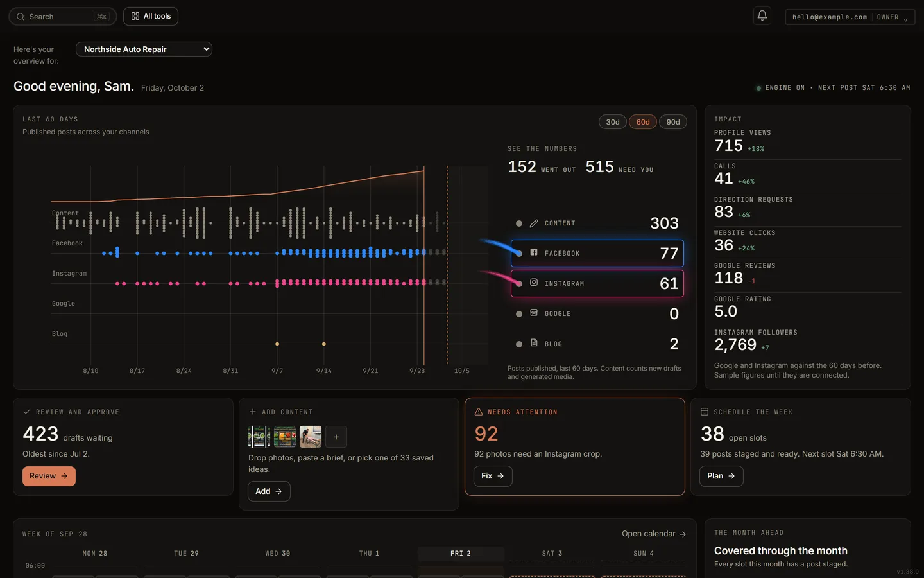Open the third photo thumbnail in Add Content
Viewport: 924px width, 578px height.
tap(311, 437)
